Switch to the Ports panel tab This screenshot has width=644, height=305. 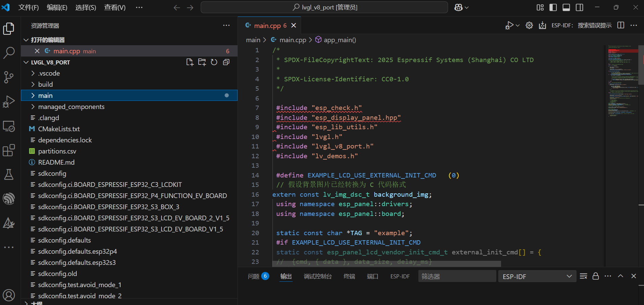point(373,276)
